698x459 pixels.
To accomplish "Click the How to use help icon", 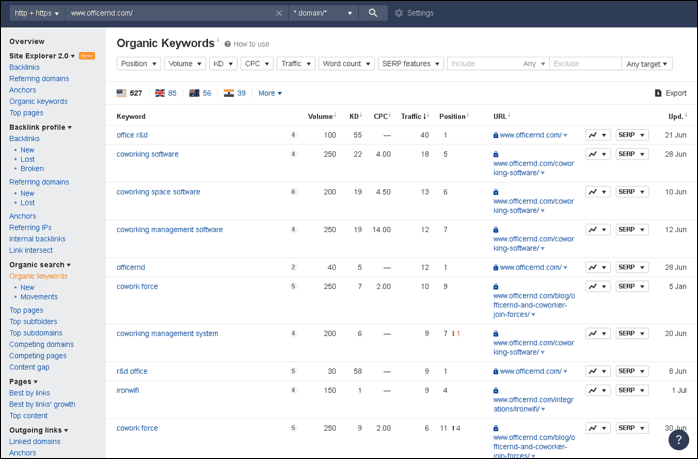I will click(x=227, y=44).
